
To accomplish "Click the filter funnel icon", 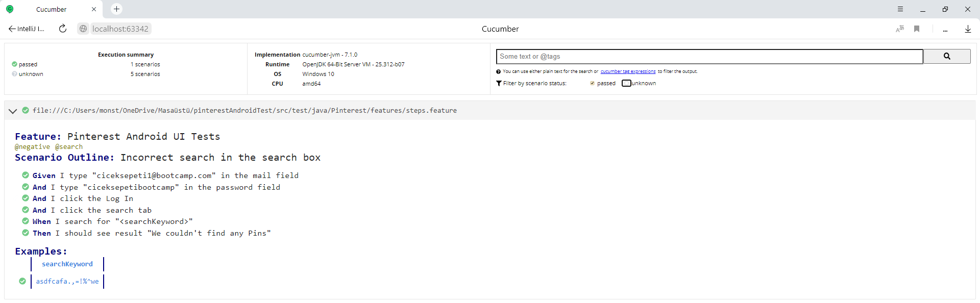I will [x=499, y=83].
